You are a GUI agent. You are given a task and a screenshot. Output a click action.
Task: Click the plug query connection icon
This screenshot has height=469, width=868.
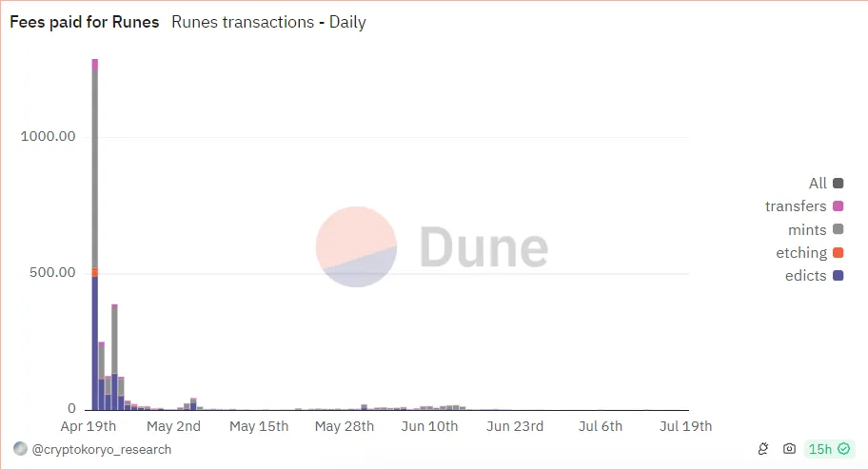point(762,448)
